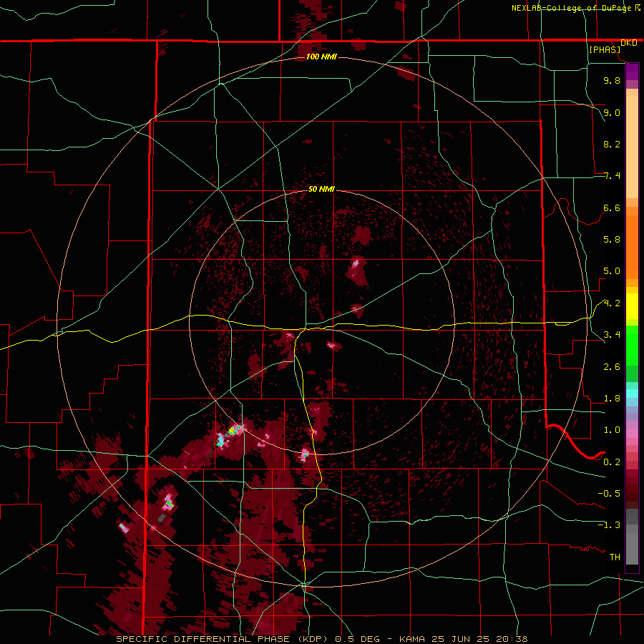The image size is (644, 644).
Task: Click the 4.2 scale value
Action: click(x=612, y=303)
